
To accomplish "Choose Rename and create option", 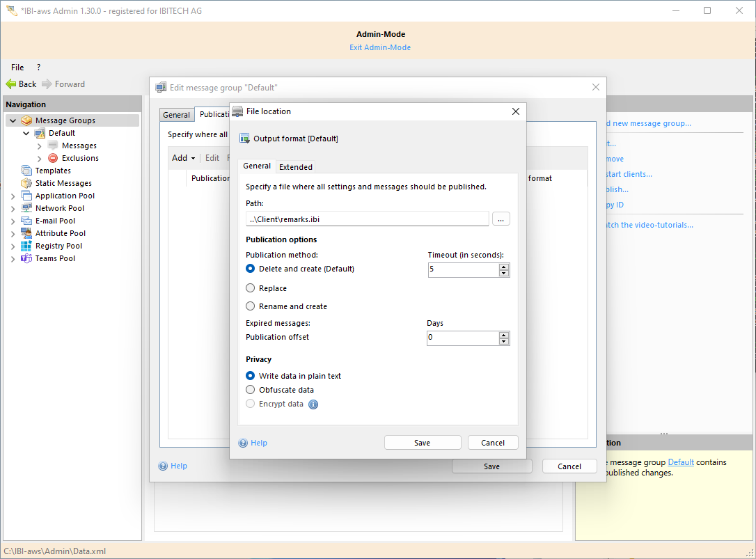I will 251,306.
